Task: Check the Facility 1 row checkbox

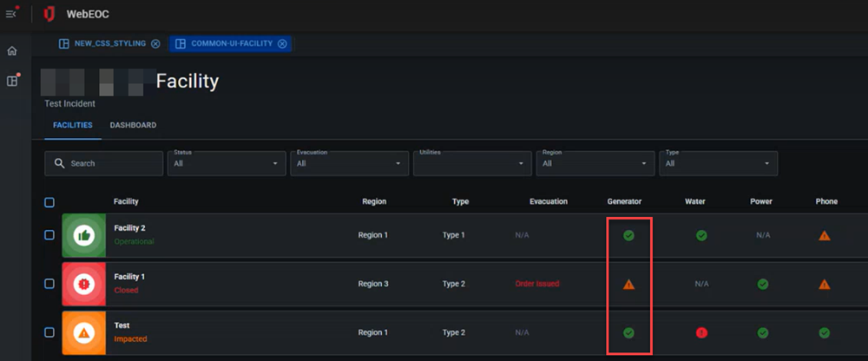Action: click(x=49, y=284)
